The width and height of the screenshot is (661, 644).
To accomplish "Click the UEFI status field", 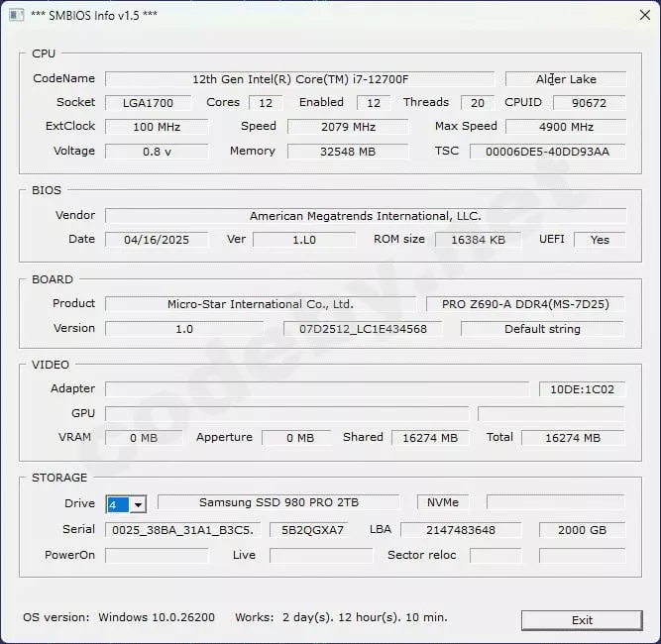I will 599,240.
